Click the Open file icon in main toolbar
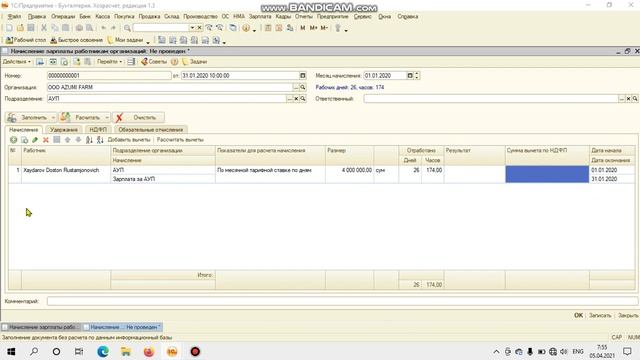Image resolution: width=640 pixels, height=360 pixels. pyautogui.click(x=20, y=28)
